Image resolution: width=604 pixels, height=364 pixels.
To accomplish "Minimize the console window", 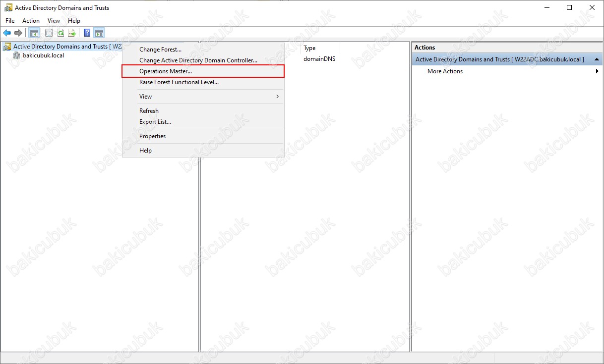I will click(x=546, y=7).
